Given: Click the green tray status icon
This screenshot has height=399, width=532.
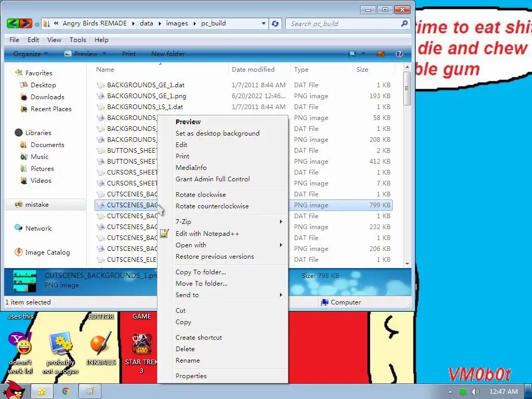Looking at the screenshot, I should tap(462, 392).
